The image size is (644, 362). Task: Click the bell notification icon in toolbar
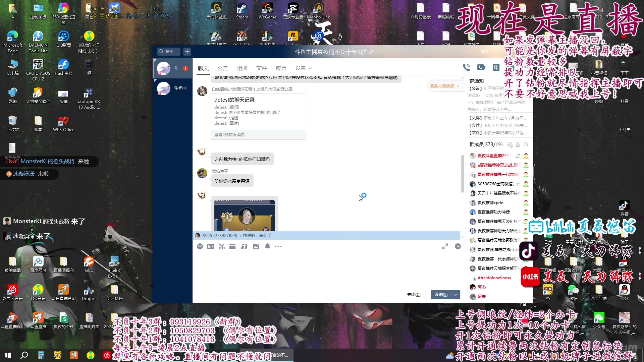tap(268, 246)
